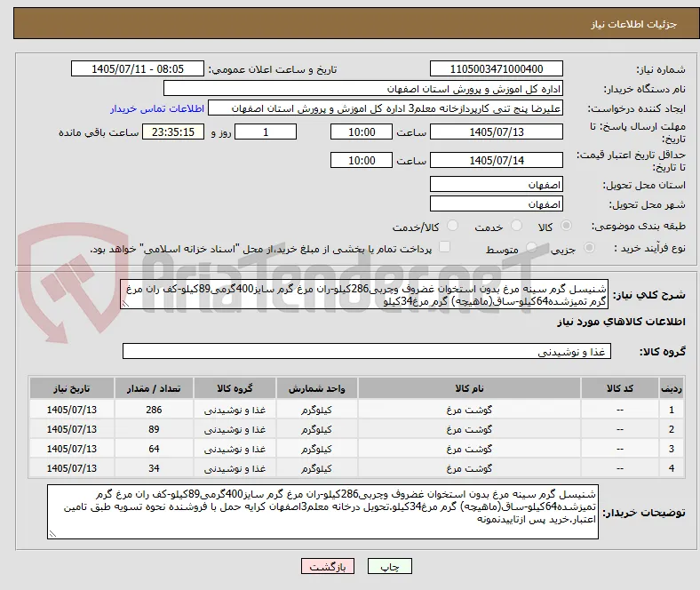
Task: Click the واحد شمارش column header
Action: tap(316, 388)
